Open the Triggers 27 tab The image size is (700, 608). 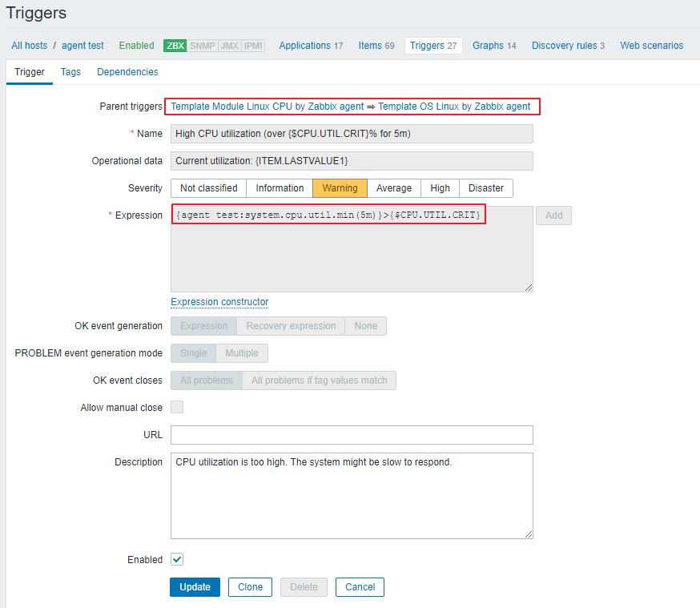433,46
